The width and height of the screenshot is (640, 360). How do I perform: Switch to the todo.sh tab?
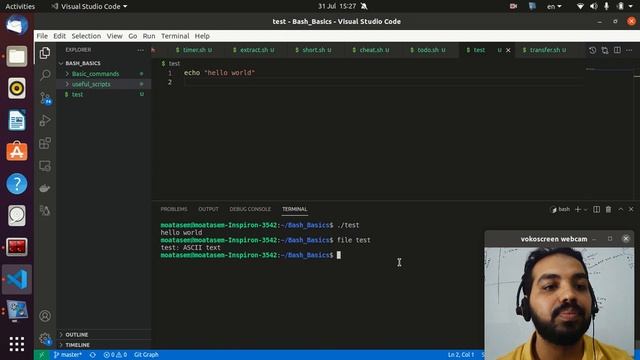[x=428, y=50]
